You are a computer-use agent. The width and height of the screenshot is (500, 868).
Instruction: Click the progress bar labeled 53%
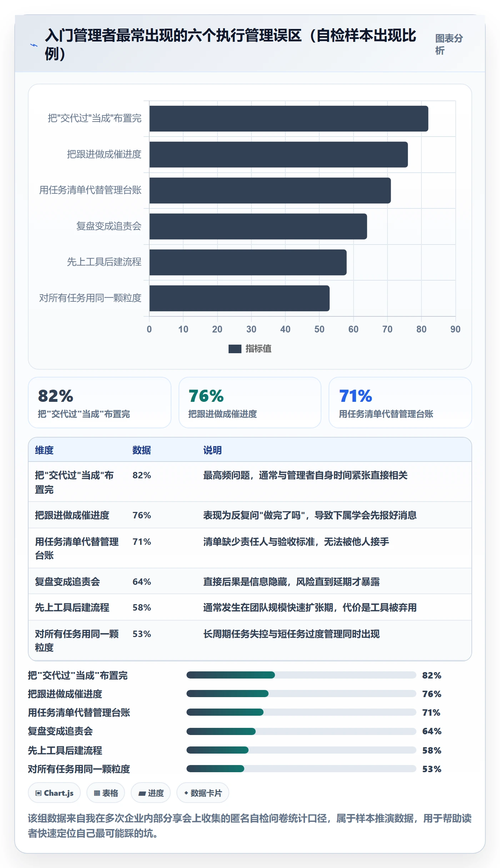coord(301,768)
